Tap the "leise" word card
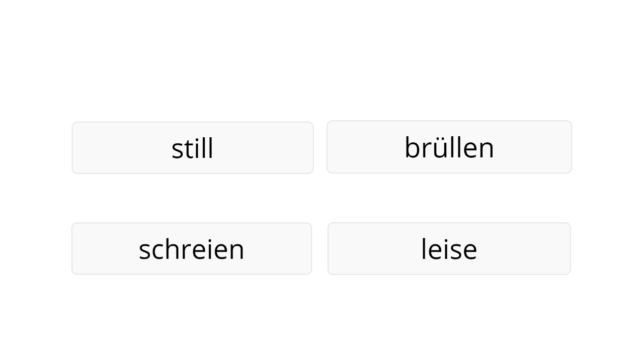644x362 pixels. pos(449,249)
